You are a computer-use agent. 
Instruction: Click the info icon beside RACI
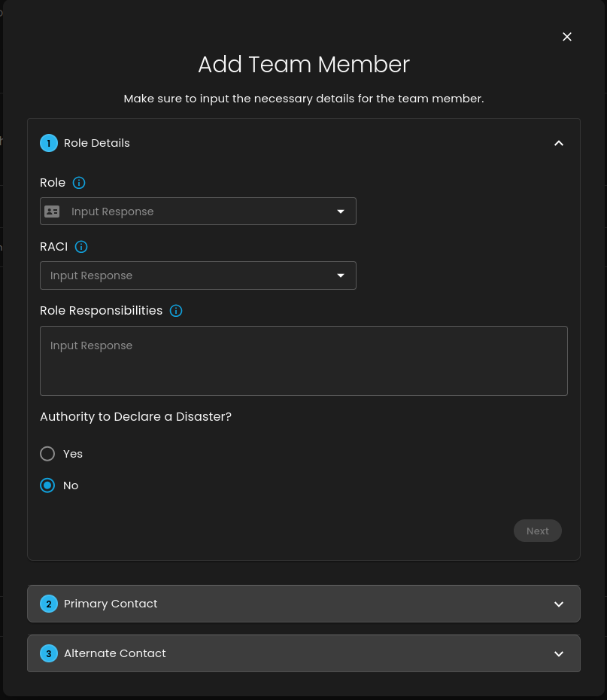(x=81, y=247)
